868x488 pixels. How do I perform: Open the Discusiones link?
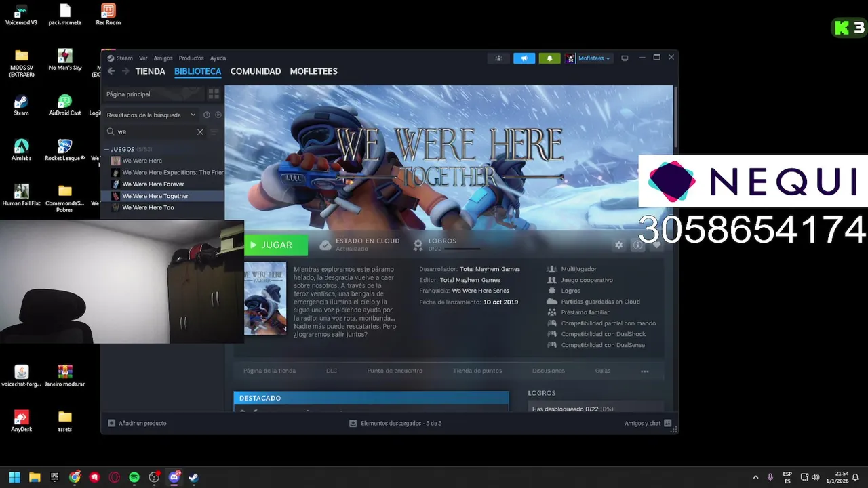coord(549,371)
